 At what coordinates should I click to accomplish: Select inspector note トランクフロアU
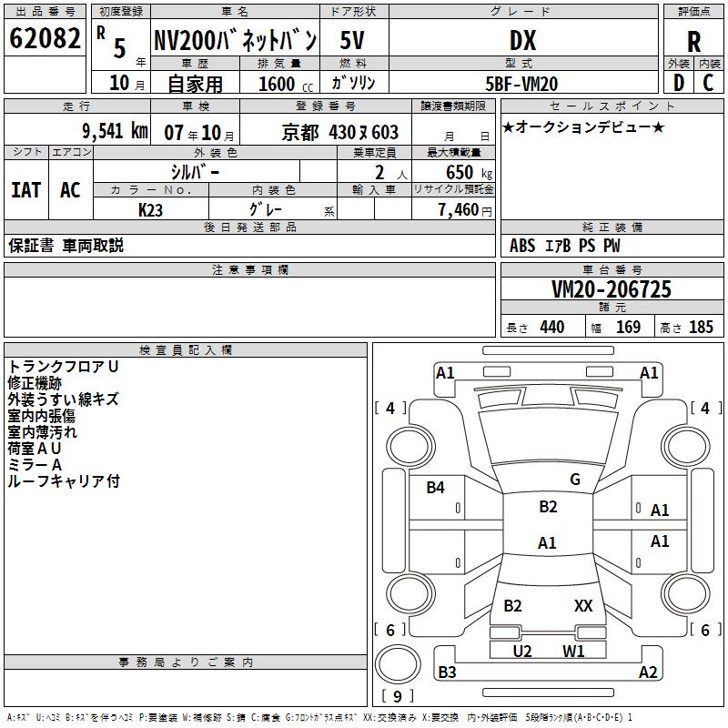(x=63, y=367)
